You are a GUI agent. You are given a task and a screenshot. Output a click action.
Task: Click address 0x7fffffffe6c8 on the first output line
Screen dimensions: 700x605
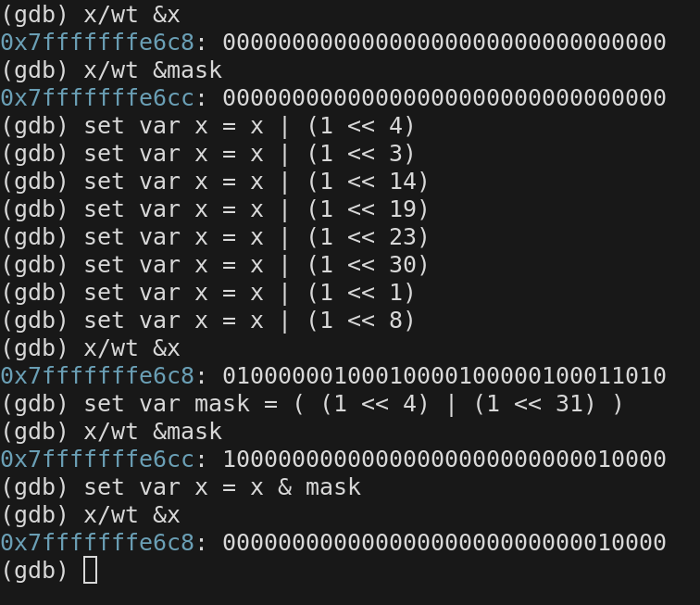point(96,43)
